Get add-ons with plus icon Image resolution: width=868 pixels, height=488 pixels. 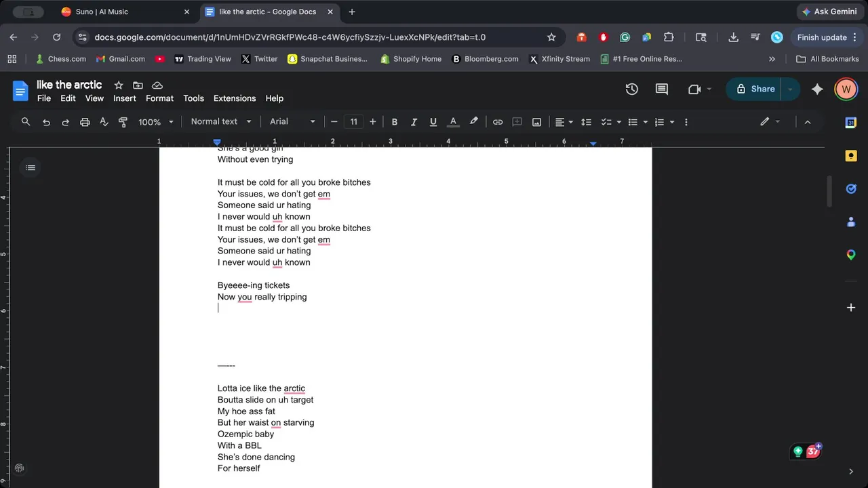[851, 308]
